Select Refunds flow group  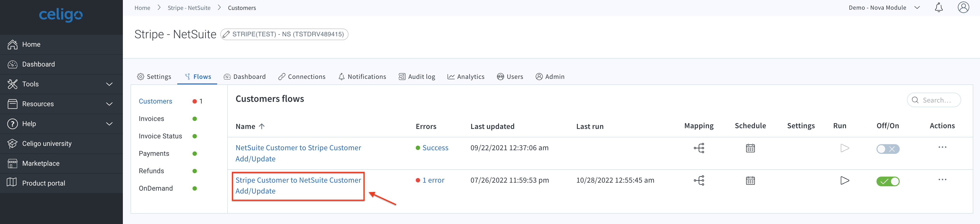coord(151,171)
